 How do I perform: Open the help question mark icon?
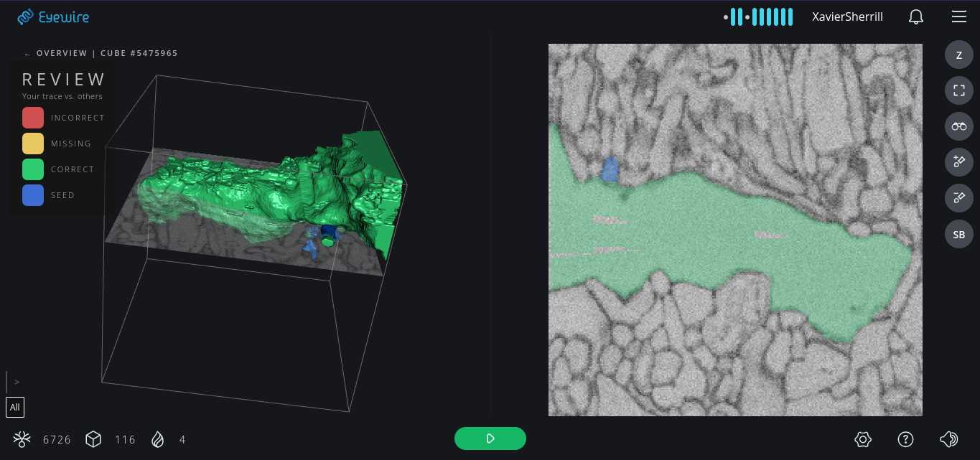click(x=905, y=439)
